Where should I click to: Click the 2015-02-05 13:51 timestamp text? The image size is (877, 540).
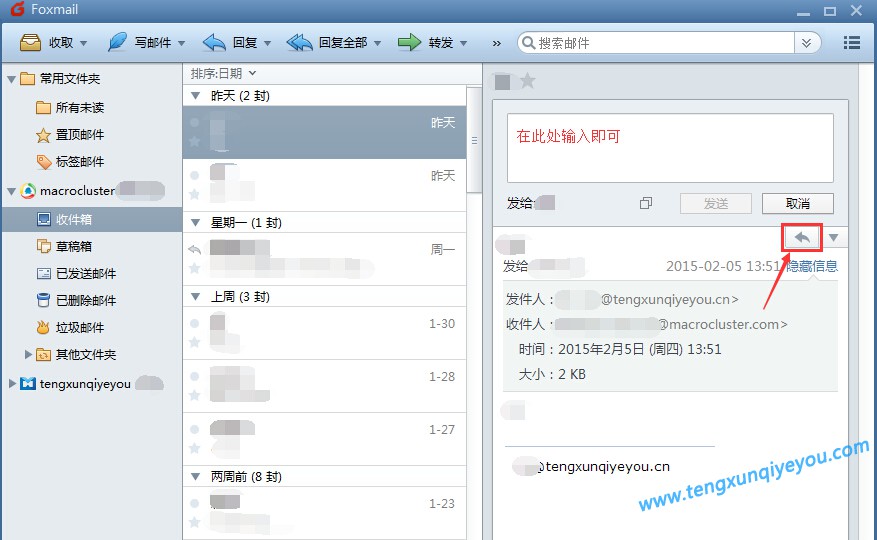click(723, 266)
